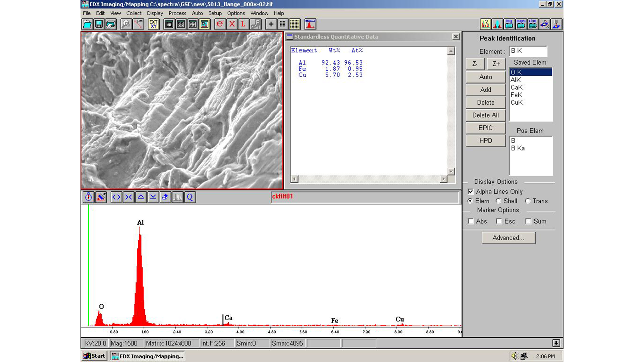Open the Process menu
Screen dimensions: 644x362
pyautogui.click(x=177, y=13)
